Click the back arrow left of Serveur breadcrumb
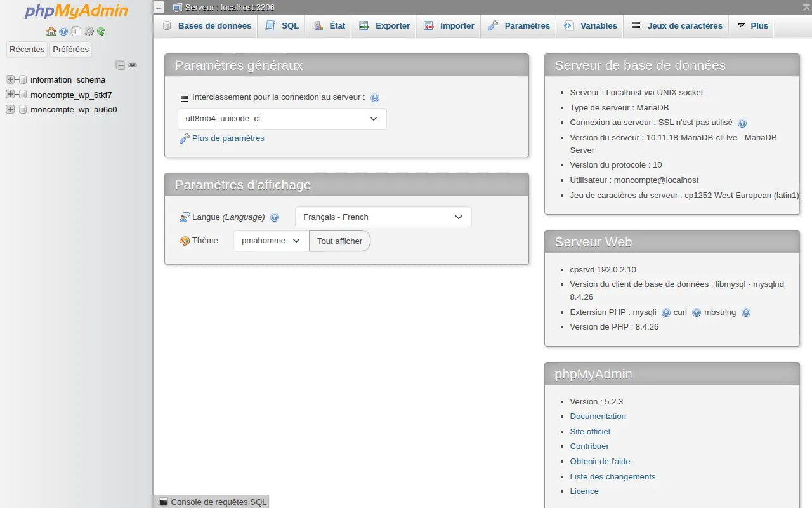Viewport: 812px width, 508px height. point(159,8)
